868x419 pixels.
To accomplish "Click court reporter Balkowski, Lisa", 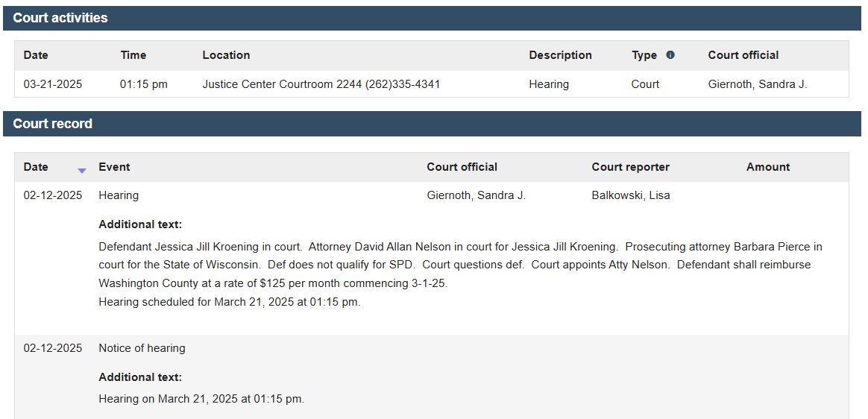I will 631,195.
